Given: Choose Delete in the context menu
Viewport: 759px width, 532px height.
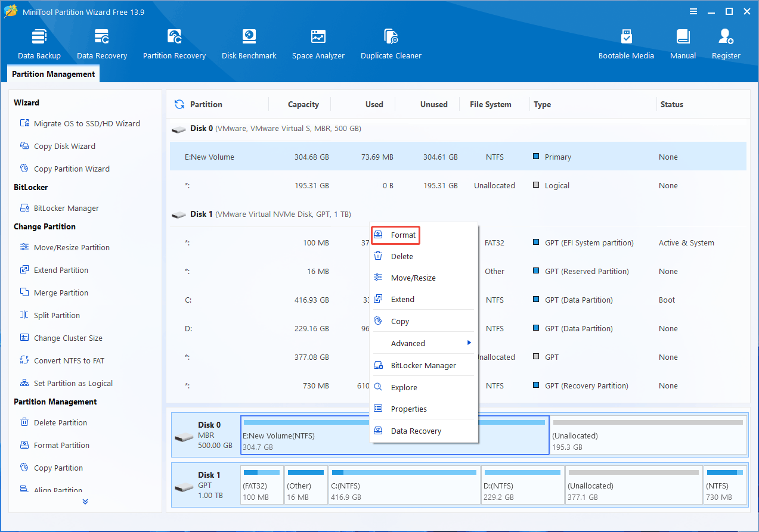Looking at the screenshot, I should 424,256.
